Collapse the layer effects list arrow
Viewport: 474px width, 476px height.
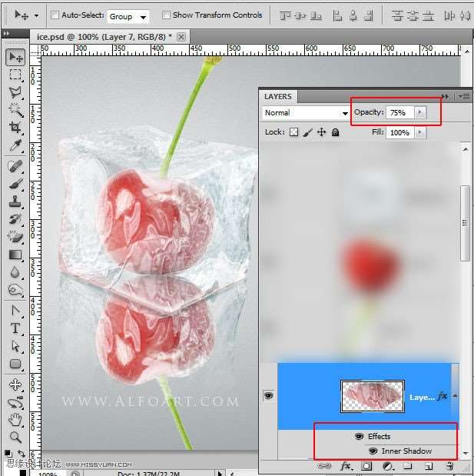pos(456,396)
